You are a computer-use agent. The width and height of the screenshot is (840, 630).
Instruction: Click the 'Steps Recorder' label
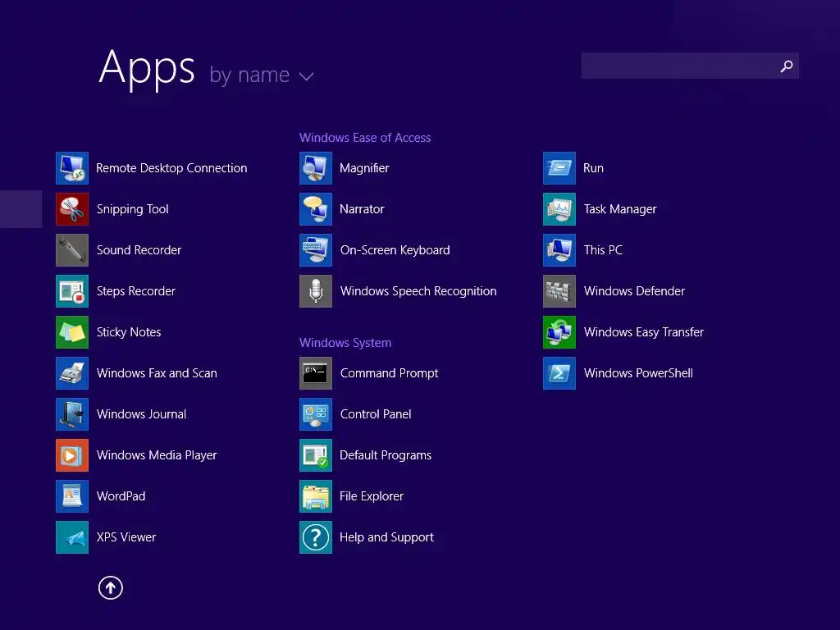click(136, 291)
